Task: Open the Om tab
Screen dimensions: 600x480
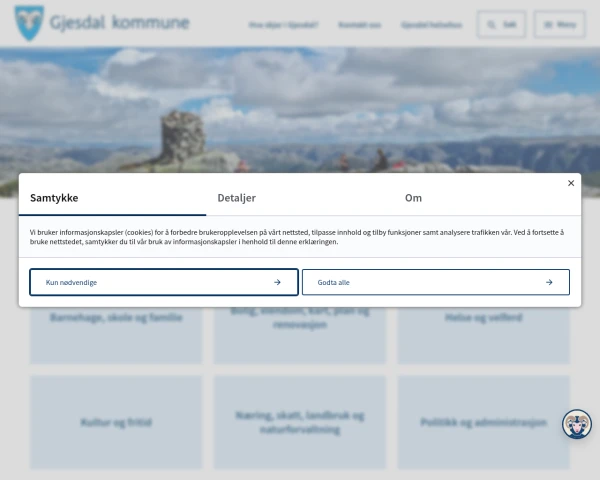Action: 487,198
